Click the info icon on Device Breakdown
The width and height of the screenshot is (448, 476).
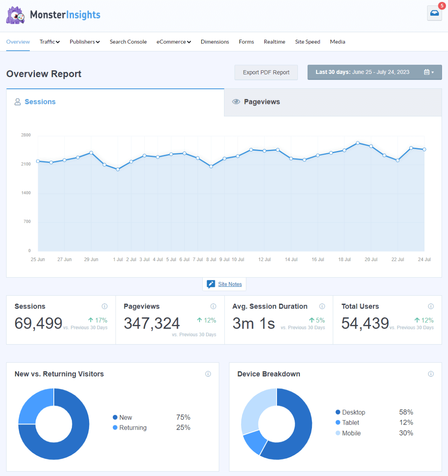(431, 374)
